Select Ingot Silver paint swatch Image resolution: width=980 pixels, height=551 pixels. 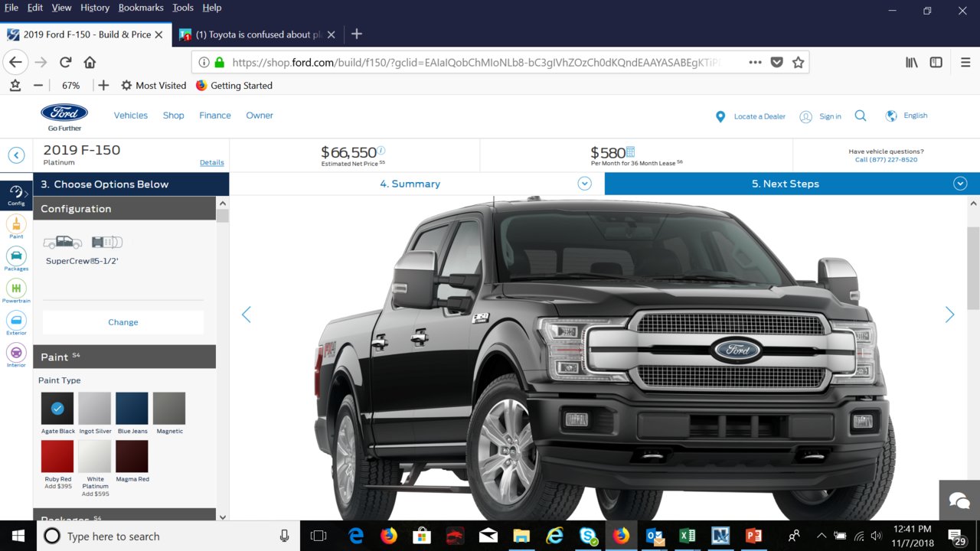pyautogui.click(x=95, y=409)
